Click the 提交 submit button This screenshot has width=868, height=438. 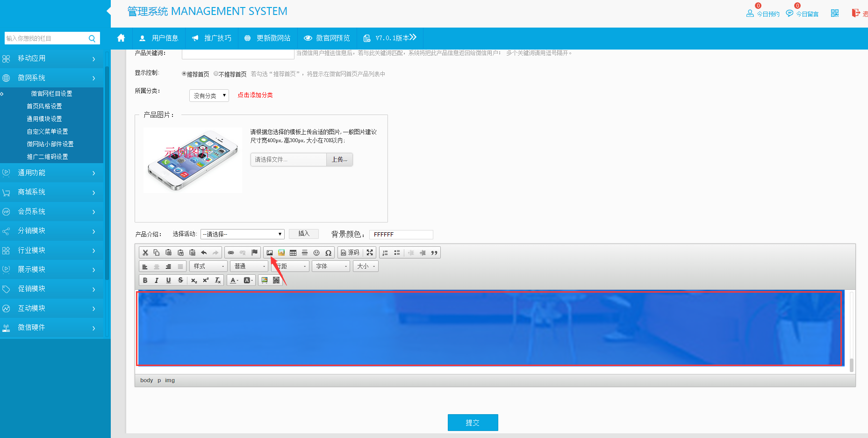click(473, 423)
